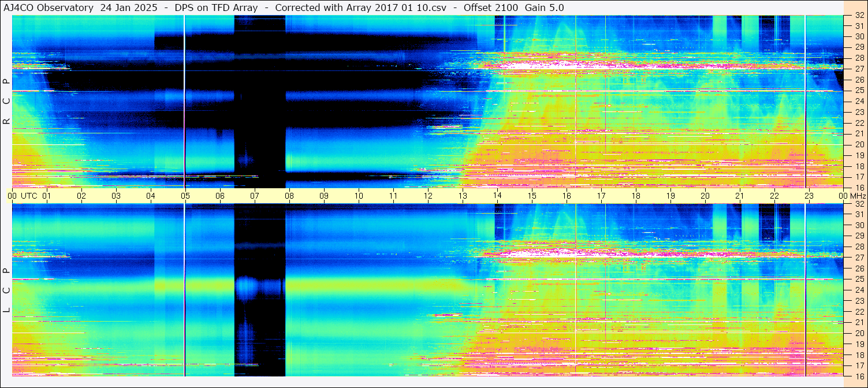Click the 17 hour label on UTC axis
The height and width of the screenshot is (388, 868).
[601, 196]
